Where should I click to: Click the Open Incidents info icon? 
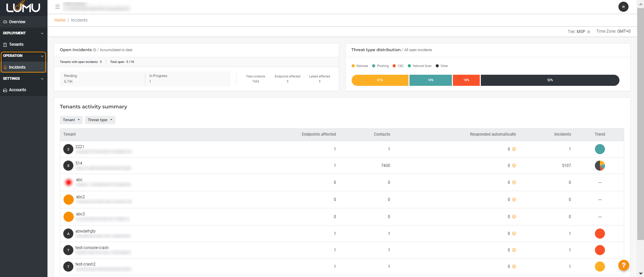tap(95, 50)
